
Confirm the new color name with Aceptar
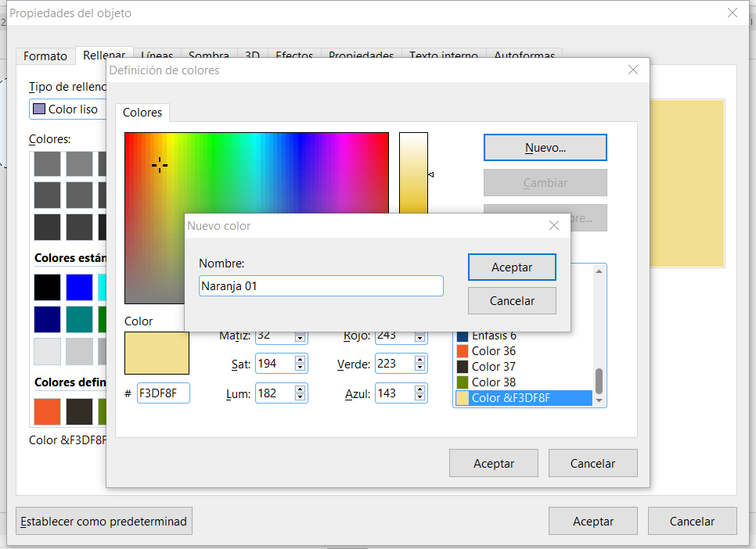(x=512, y=267)
